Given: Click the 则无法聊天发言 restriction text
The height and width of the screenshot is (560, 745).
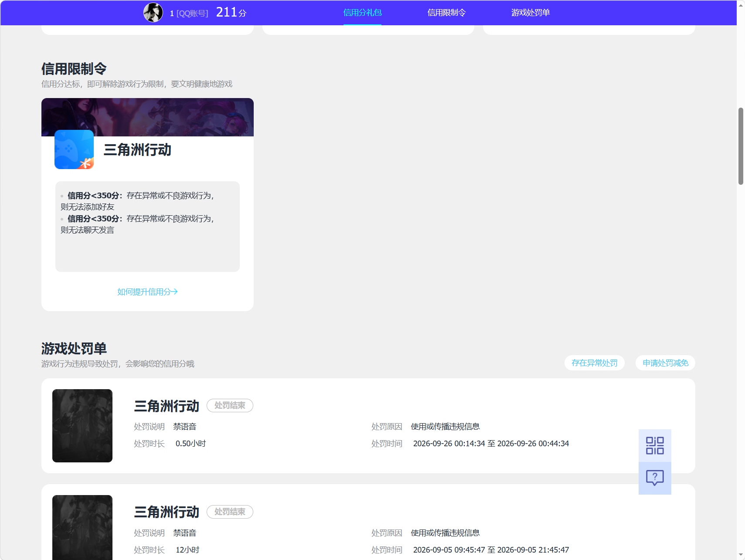Looking at the screenshot, I should click(x=87, y=230).
